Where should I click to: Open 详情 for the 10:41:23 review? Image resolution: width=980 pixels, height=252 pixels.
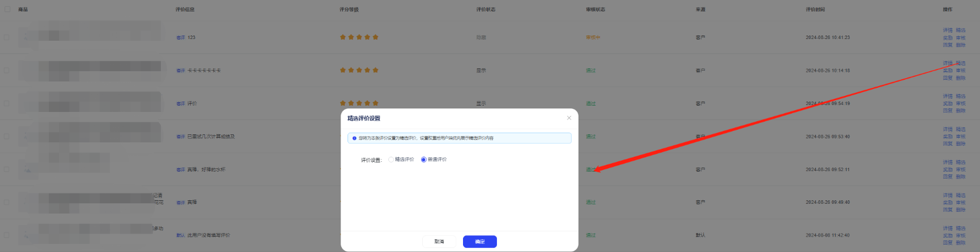pyautogui.click(x=947, y=30)
